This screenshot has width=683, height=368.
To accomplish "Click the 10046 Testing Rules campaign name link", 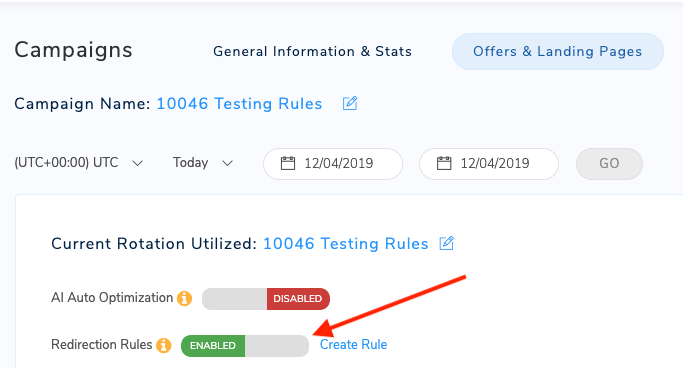I will pyautogui.click(x=239, y=104).
